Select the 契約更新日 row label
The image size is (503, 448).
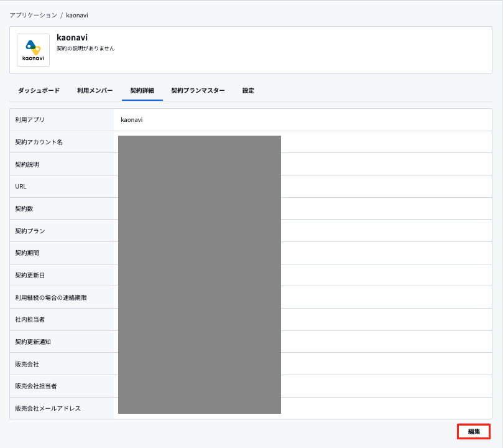tap(30, 276)
